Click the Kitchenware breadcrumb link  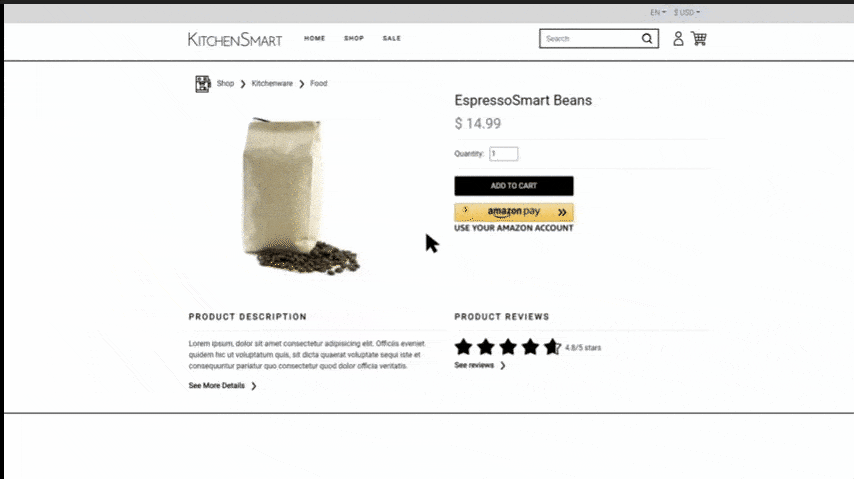[x=272, y=83]
